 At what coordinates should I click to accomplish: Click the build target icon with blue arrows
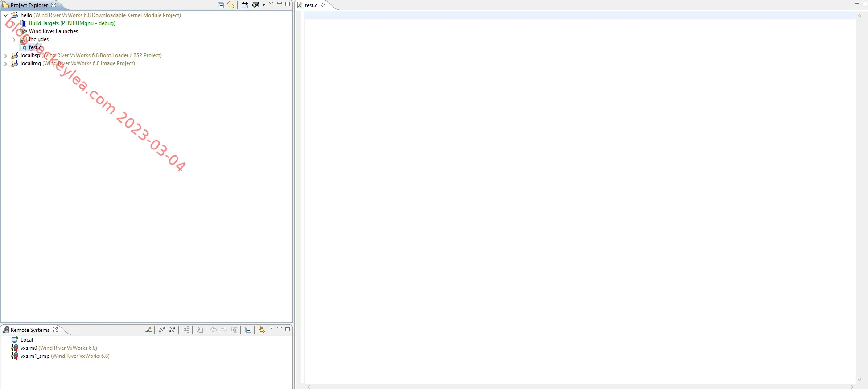tap(245, 5)
